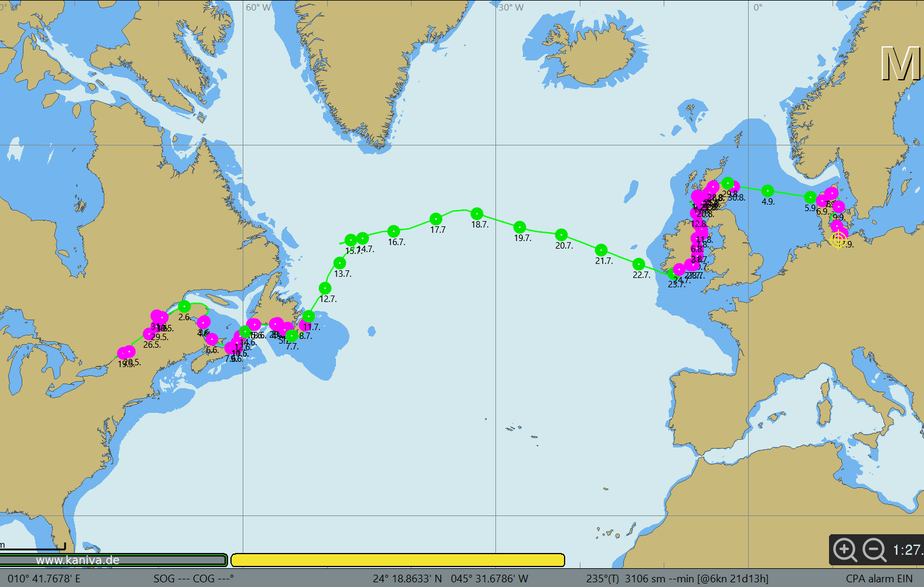Toggle the CPA alarm EIN status
The height and width of the screenshot is (587, 924).
879,578
